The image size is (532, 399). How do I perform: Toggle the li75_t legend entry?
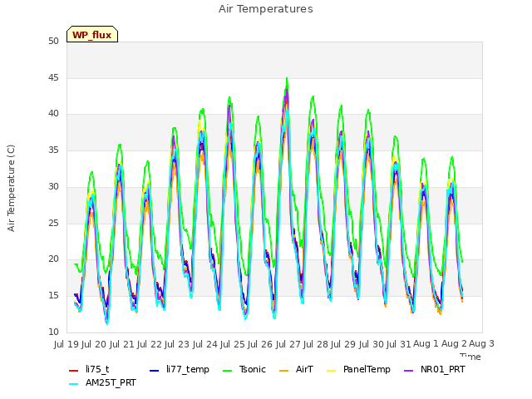pos(89,369)
